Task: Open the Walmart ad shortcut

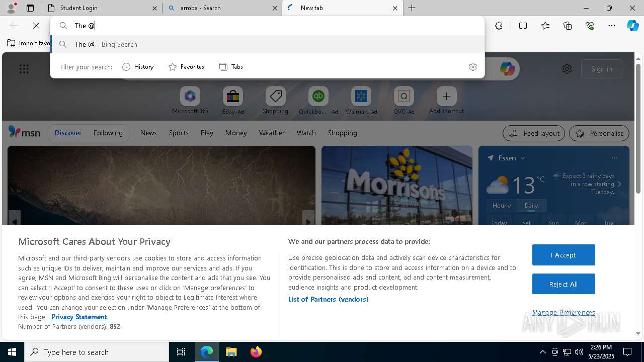Action: point(361,101)
